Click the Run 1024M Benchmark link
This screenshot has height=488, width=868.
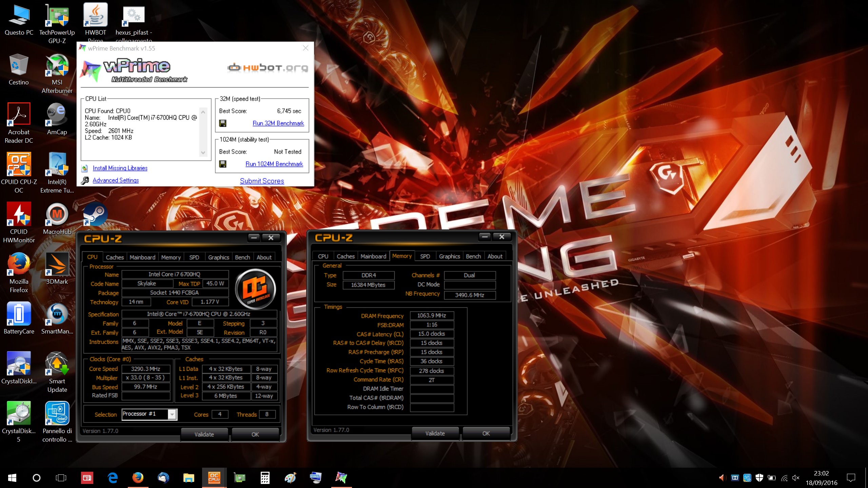click(x=274, y=164)
